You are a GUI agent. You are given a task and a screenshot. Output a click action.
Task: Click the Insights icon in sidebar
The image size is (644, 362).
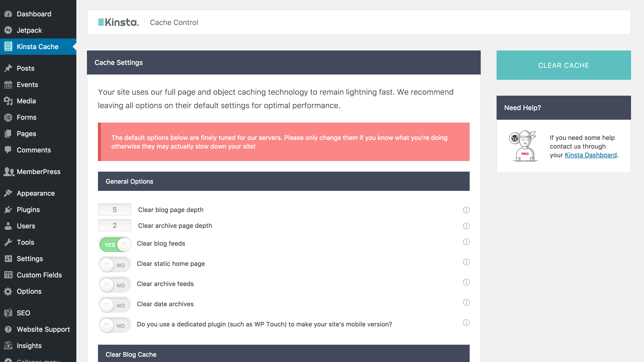[x=8, y=345]
